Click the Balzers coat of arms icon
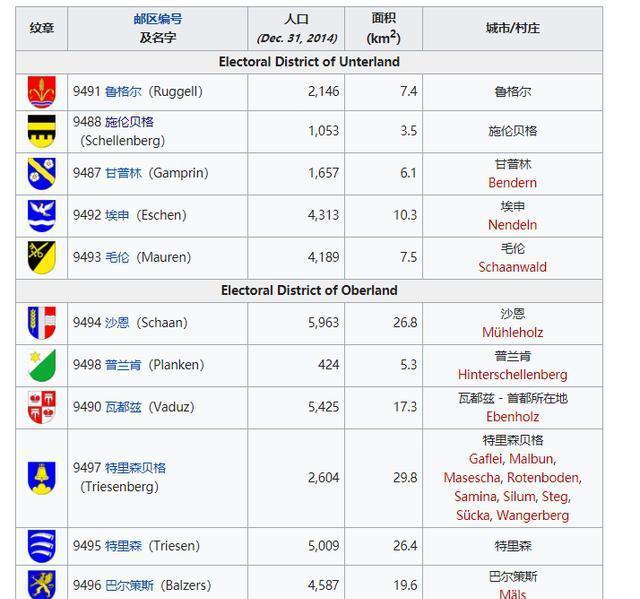 coord(41,584)
